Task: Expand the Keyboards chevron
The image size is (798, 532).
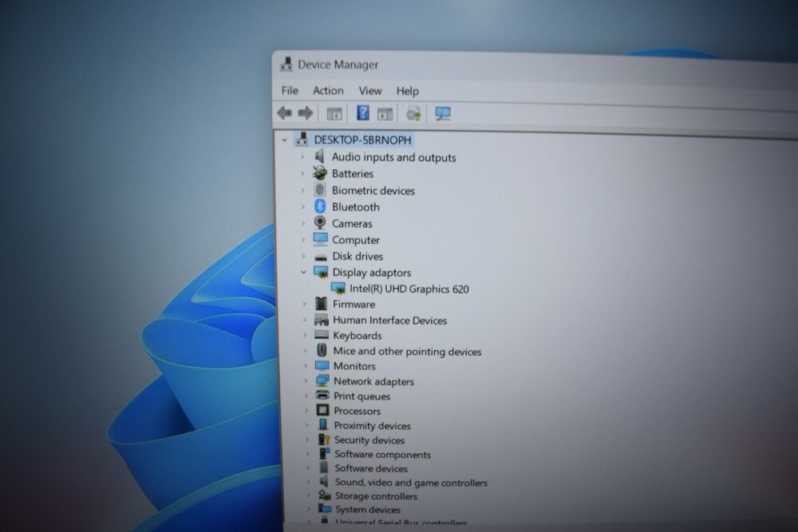Action: [x=305, y=335]
